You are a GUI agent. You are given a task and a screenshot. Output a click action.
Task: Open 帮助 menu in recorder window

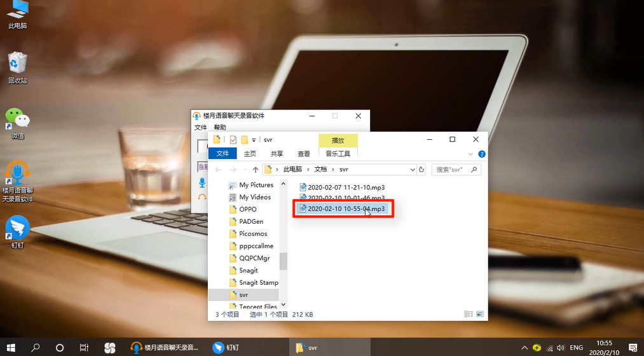pyautogui.click(x=220, y=127)
